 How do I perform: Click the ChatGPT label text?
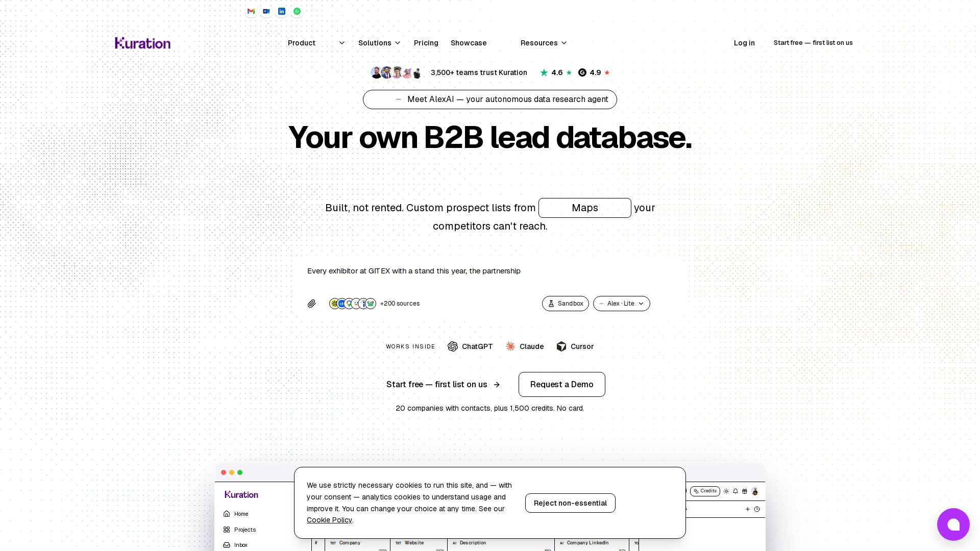(477, 346)
